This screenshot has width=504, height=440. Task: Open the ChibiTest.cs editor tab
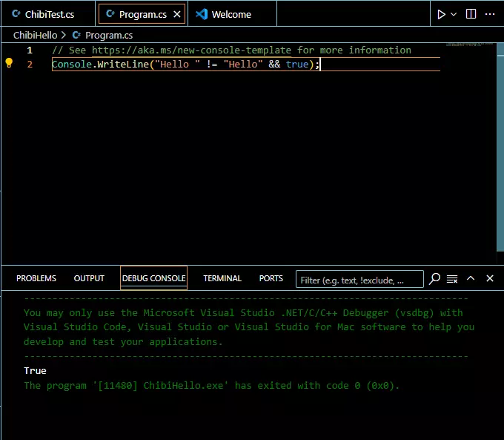(48, 14)
